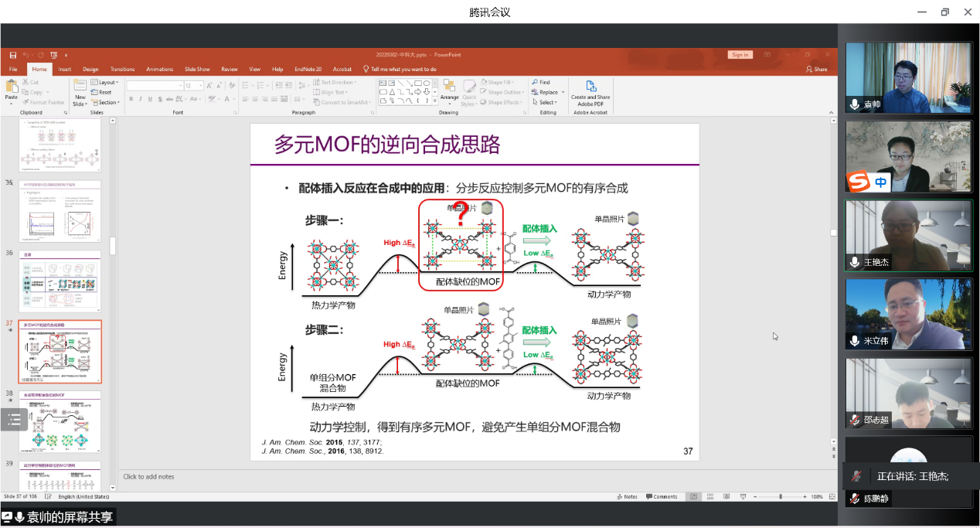This screenshot has width=980, height=528.
Task: Click the Share button
Action: point(816,69)
